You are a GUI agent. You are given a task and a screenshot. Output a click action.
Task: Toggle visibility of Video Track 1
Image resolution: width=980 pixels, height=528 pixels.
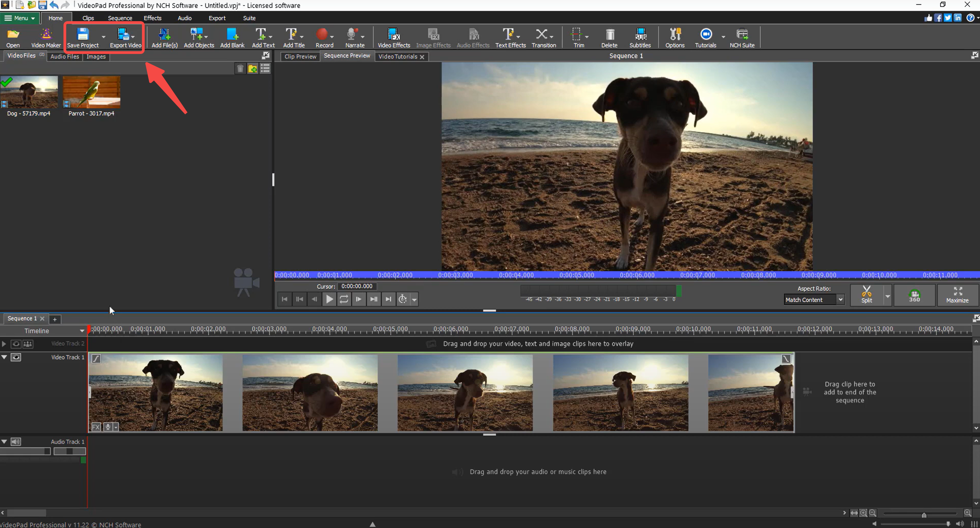pos(16,358)
